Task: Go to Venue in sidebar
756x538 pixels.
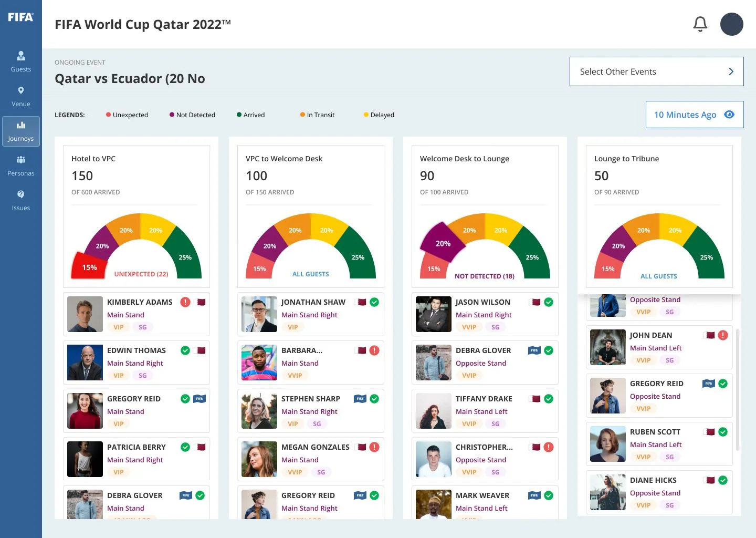Action: [21, 97]
